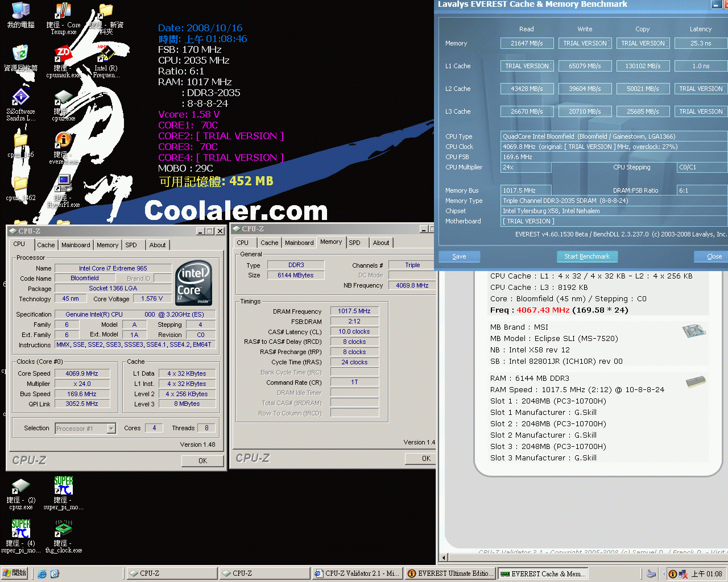Viewport: 728px width, 582px height.
Task: Switch to Mainboard tab in left CPU-Z window
Action: point(76,245)
